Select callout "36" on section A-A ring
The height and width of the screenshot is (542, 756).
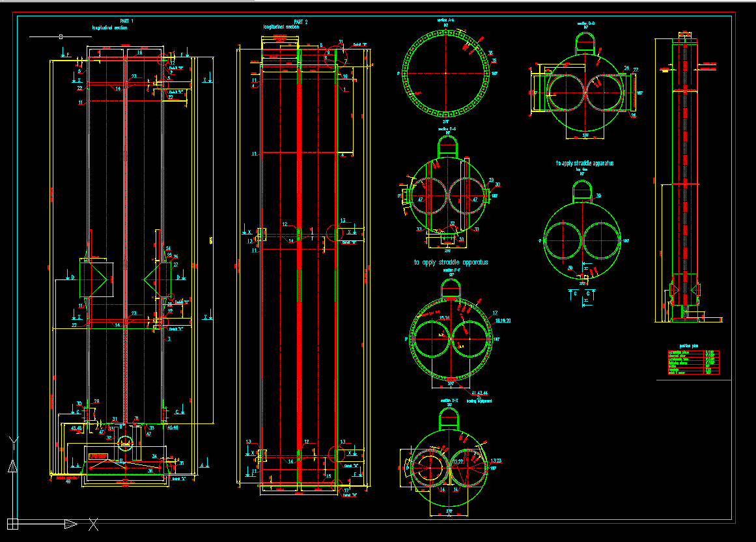[490, 53]
